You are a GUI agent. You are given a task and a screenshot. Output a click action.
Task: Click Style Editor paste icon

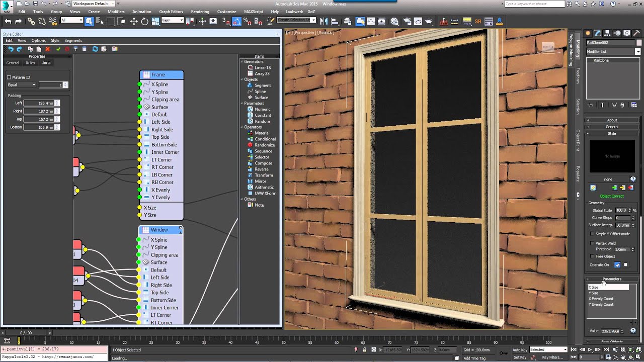tap(39, 49)
